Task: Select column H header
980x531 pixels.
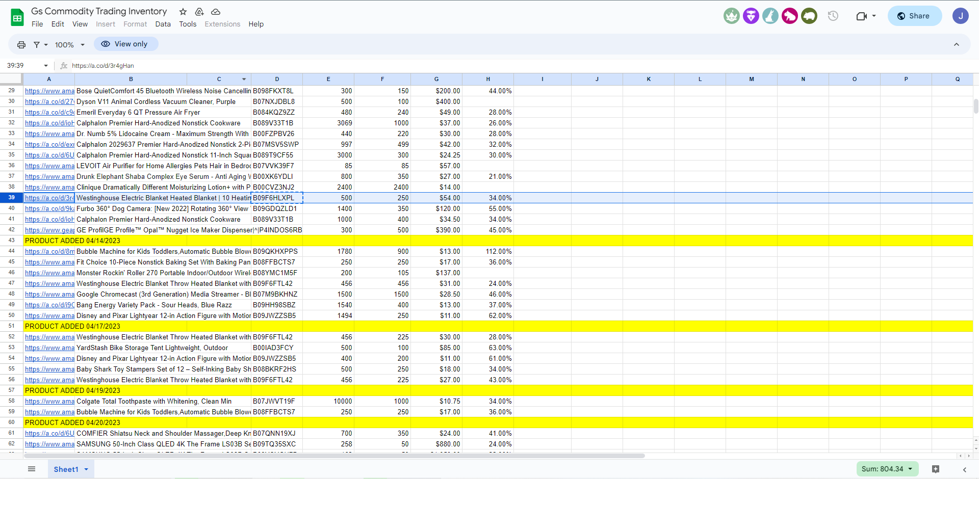Action: coord(488,79)
